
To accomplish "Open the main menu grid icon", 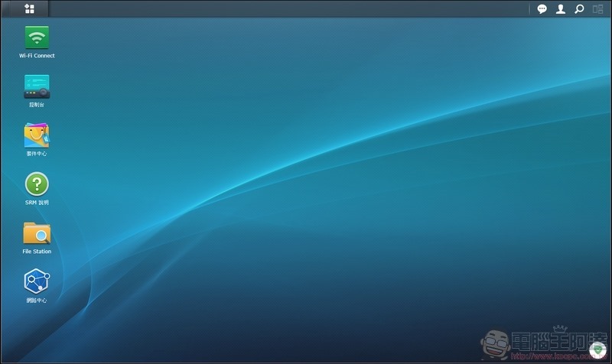I will point(29,8).
